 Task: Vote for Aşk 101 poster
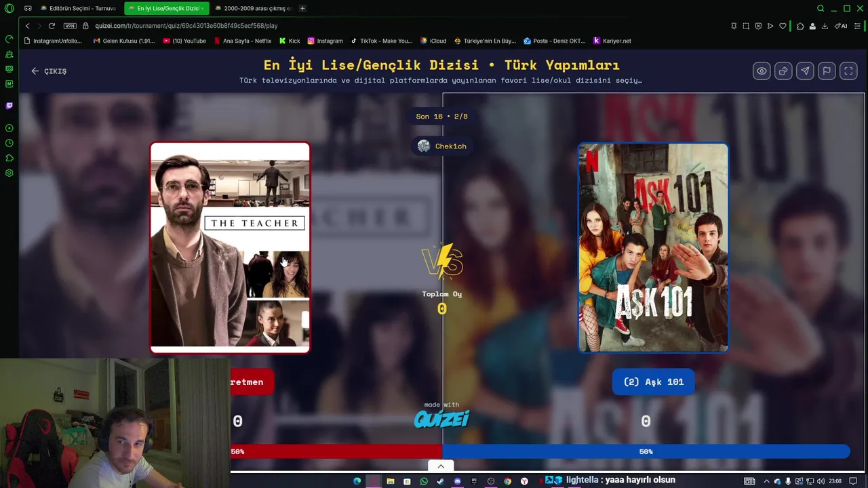(653, 247)
